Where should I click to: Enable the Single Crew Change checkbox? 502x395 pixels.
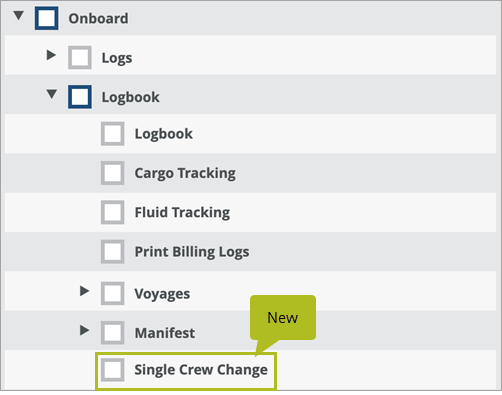(x=113, y=370)
